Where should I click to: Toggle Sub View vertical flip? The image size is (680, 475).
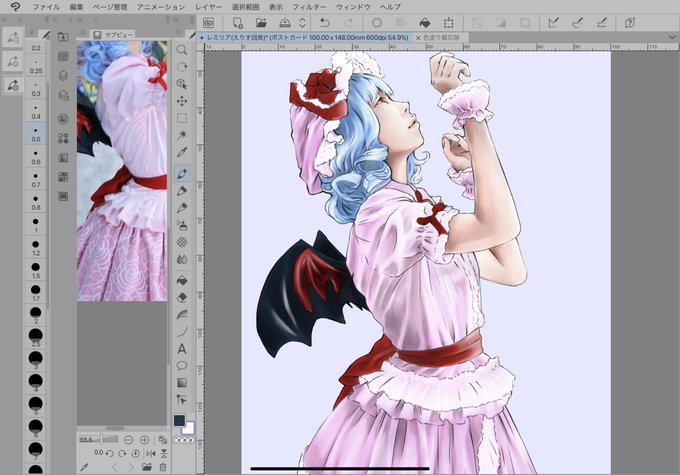[163, 453]
